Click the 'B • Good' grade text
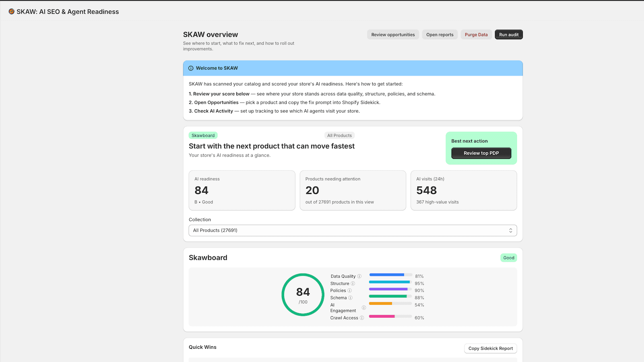644x362 pixels. click(x=204, y=202)
